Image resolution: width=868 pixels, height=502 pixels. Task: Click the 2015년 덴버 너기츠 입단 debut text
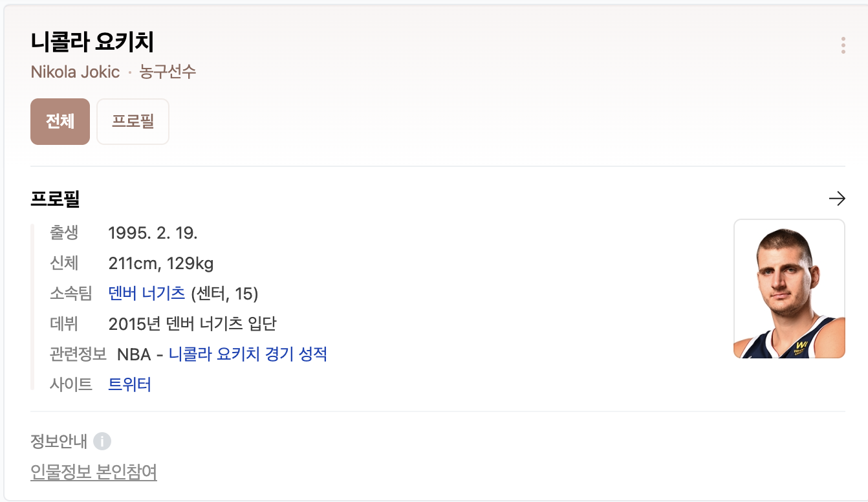tap(193, 323)
